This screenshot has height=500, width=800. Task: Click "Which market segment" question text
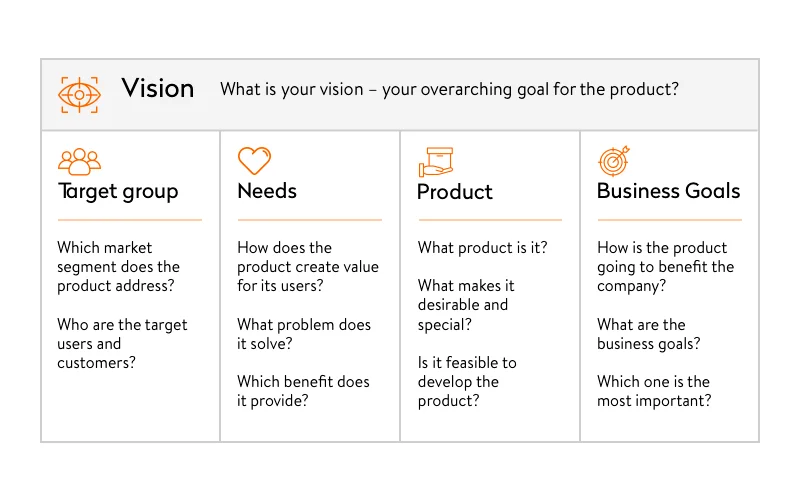(118, 267)
